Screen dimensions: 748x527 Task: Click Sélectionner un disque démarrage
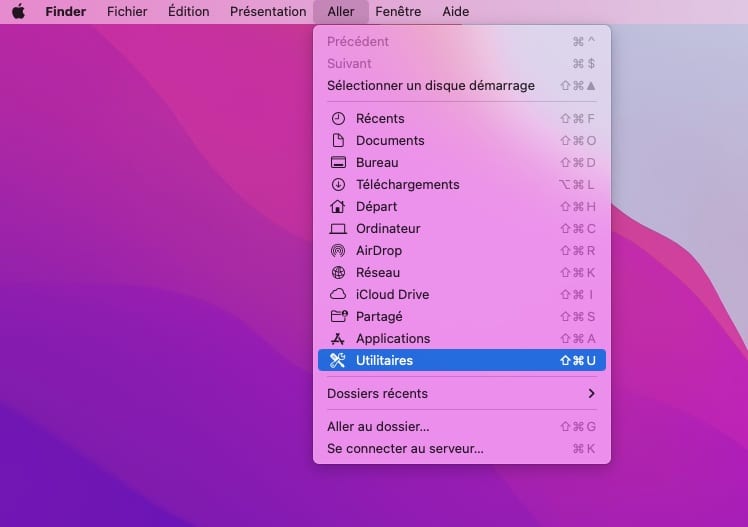[430, 85]
